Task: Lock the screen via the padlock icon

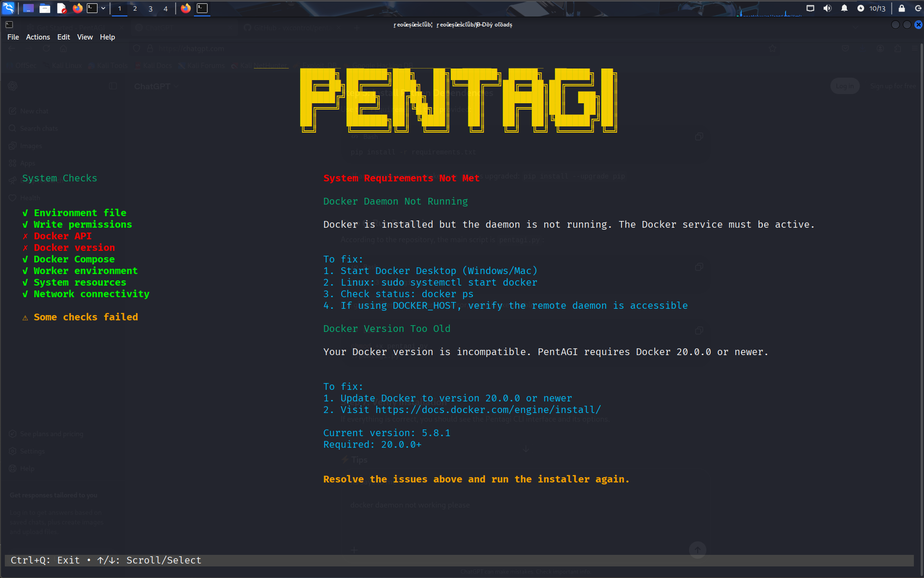Action: coord(901,8)
